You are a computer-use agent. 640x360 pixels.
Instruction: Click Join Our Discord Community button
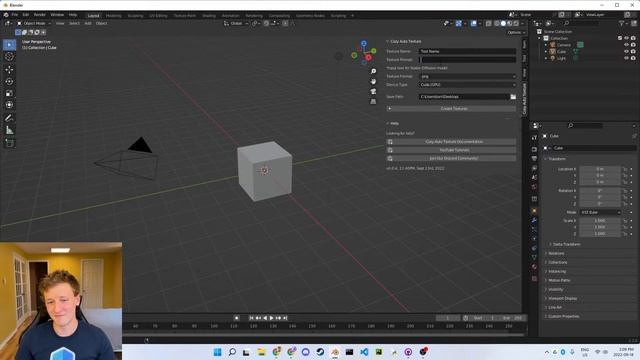(451, 158)
